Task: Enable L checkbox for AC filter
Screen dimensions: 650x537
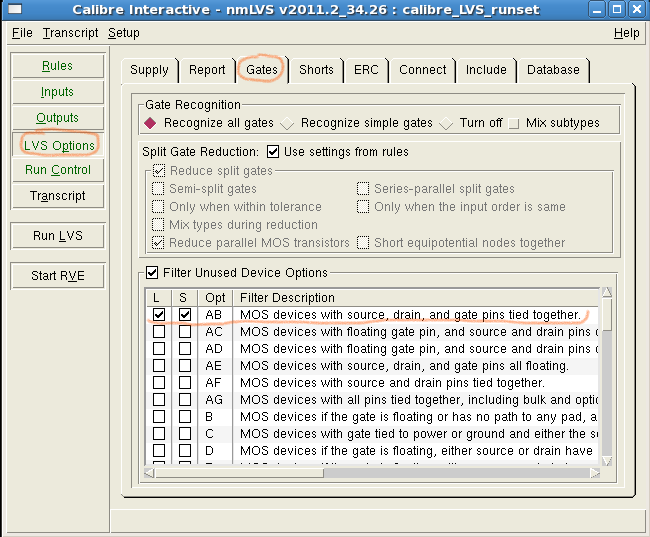Action: pos(159,332)
